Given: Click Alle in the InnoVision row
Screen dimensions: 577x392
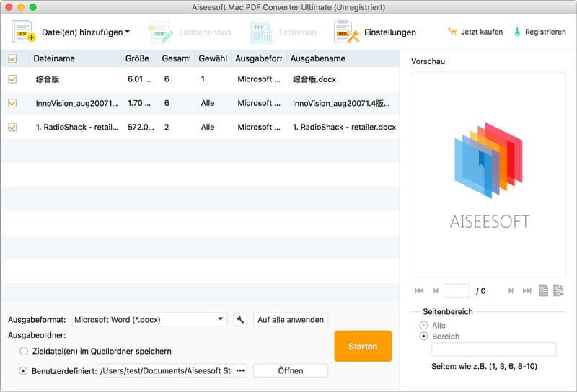Looking at the screenshot, I should point(208,103).
